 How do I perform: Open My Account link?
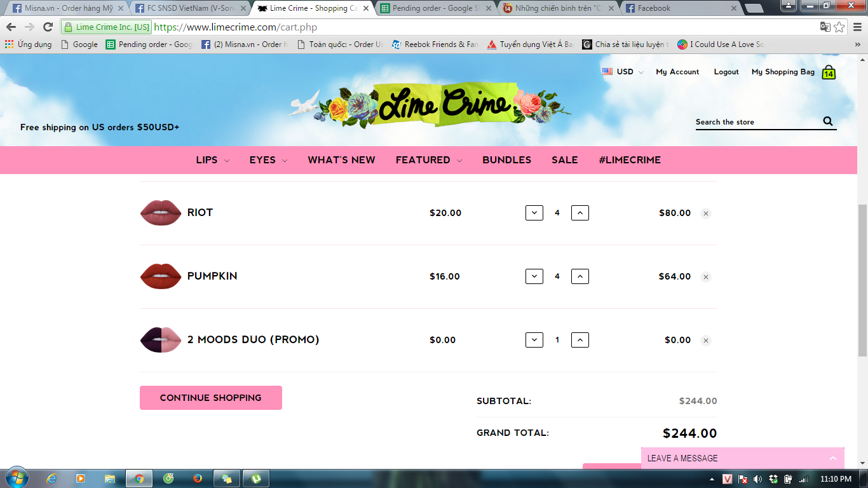677,72
